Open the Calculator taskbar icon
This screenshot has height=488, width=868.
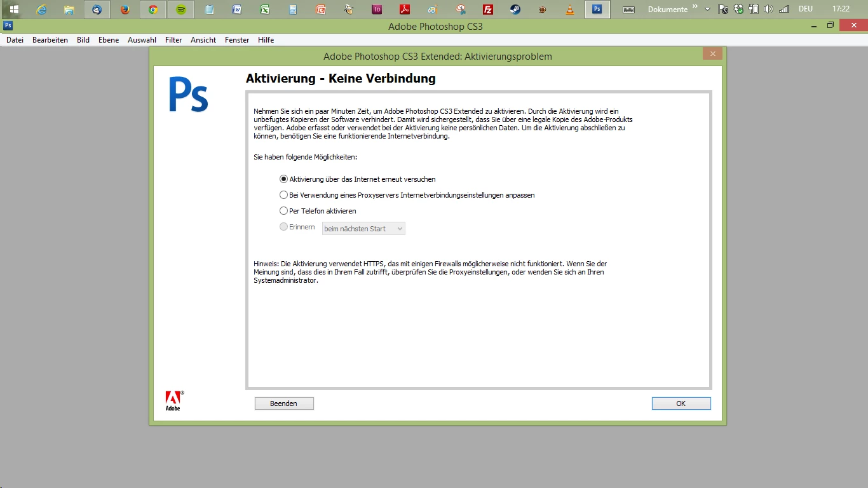point(292,10)
